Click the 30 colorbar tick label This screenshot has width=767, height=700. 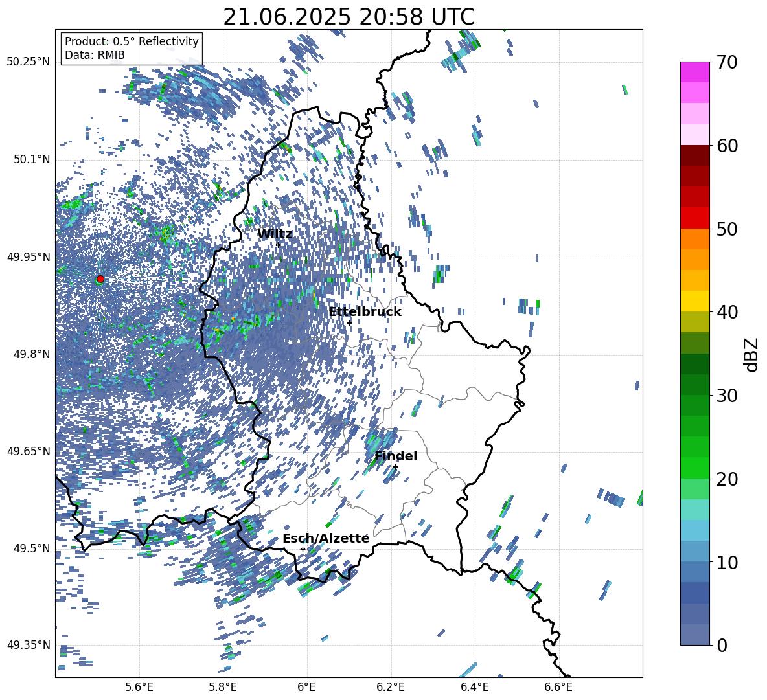(x=727, y=396)
